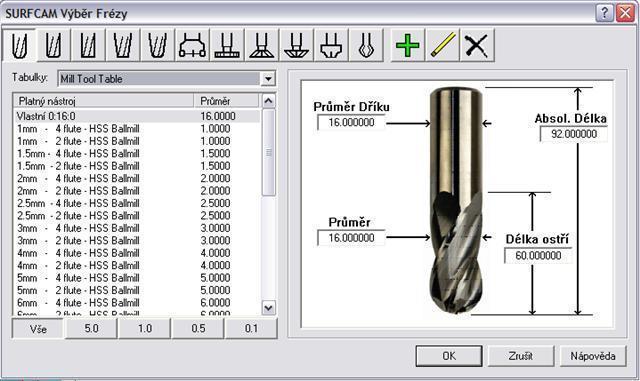Click tool list scroll up arrow
Image resolution: width=640 pixels, height=381 pixels.
[x=268, y=101]
